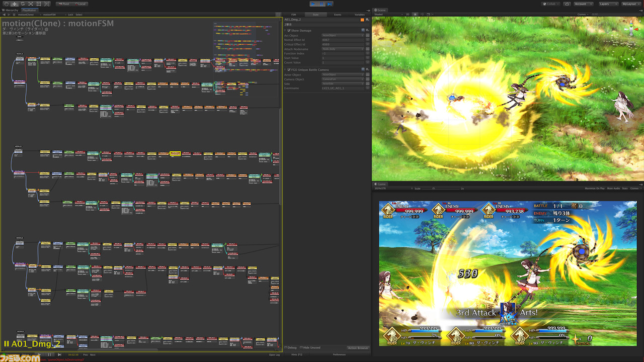Open the Events inspector tab

click(338, 15)
